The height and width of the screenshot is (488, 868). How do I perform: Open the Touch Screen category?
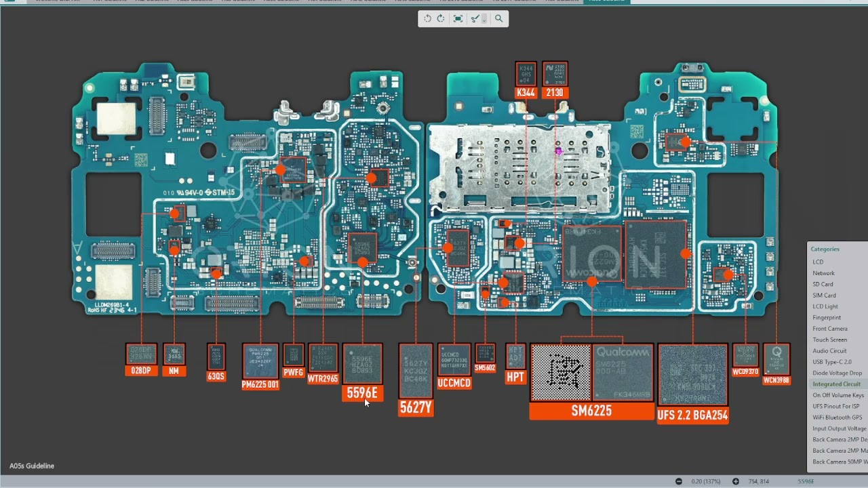point(829,340)
